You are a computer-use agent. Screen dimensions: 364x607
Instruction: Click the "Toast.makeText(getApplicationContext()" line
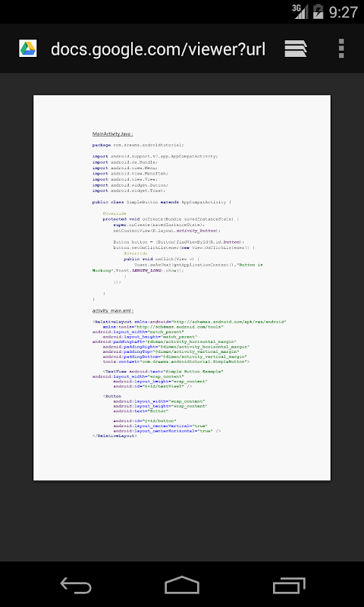click(199, 265)
